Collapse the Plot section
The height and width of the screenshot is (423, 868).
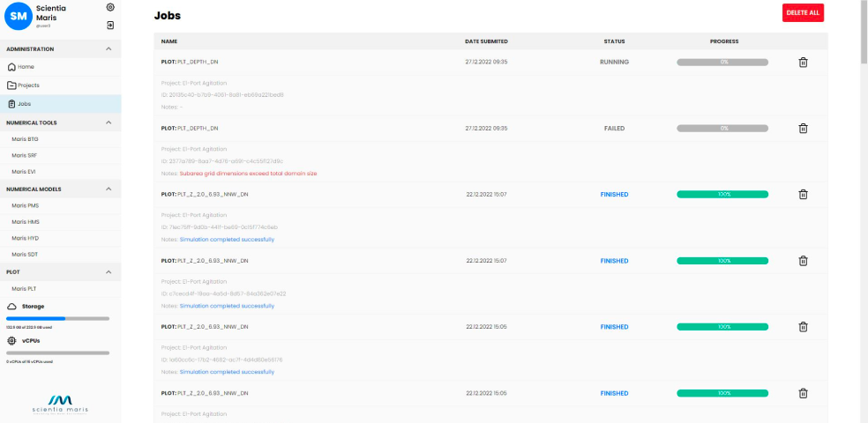(x=108, y=272)
